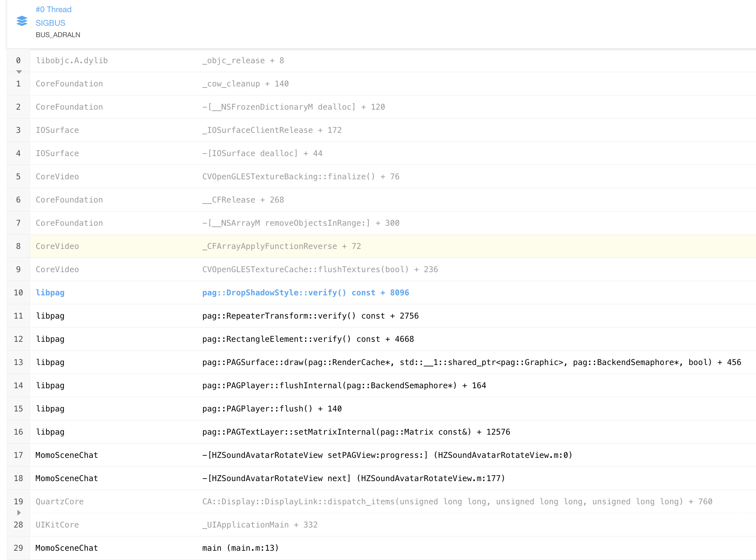Select frame 28 _UIApplicationMain in UIKitCore

pos(259,525)
